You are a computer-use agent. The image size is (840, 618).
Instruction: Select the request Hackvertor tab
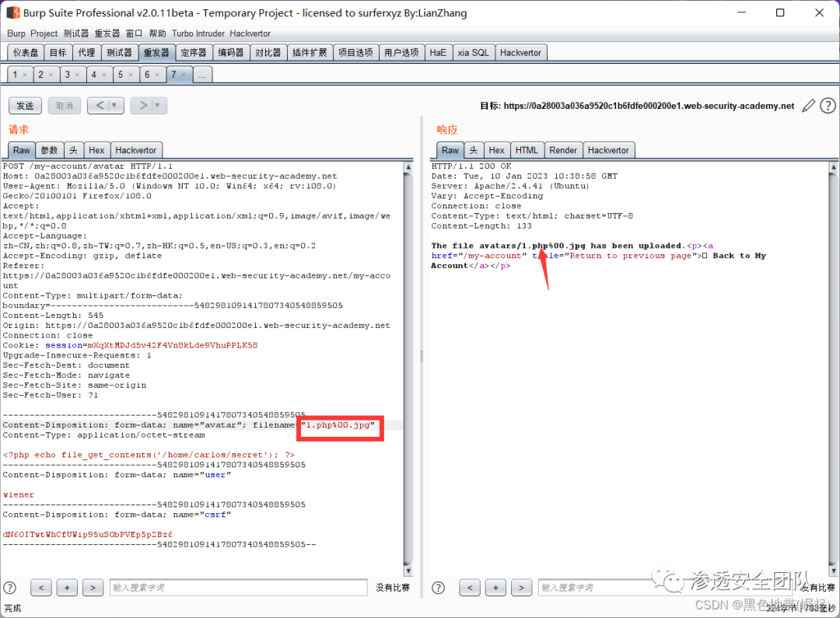point(136,151)
